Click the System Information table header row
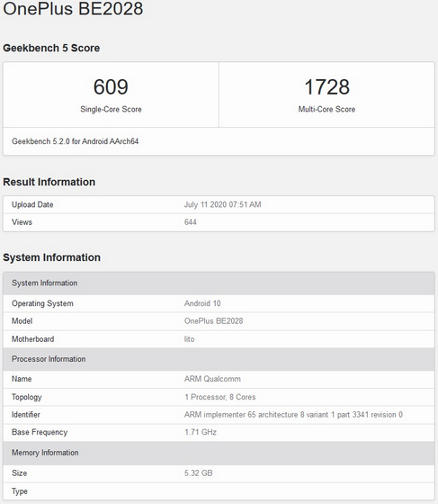The width and height of the screenshot is (438, 504). click(219, 283)
